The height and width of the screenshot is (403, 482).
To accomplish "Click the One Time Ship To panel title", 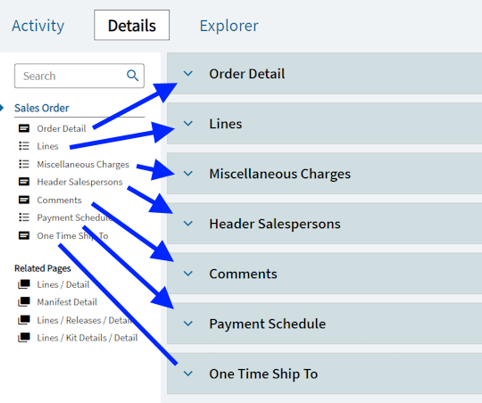I will (264, 374).
